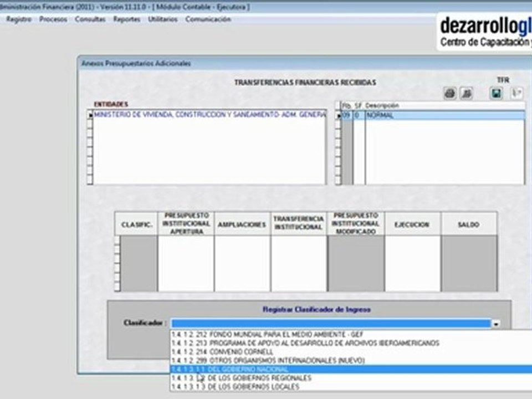
Task: Click the exit icon beside the save button
Action: (516, 93)
